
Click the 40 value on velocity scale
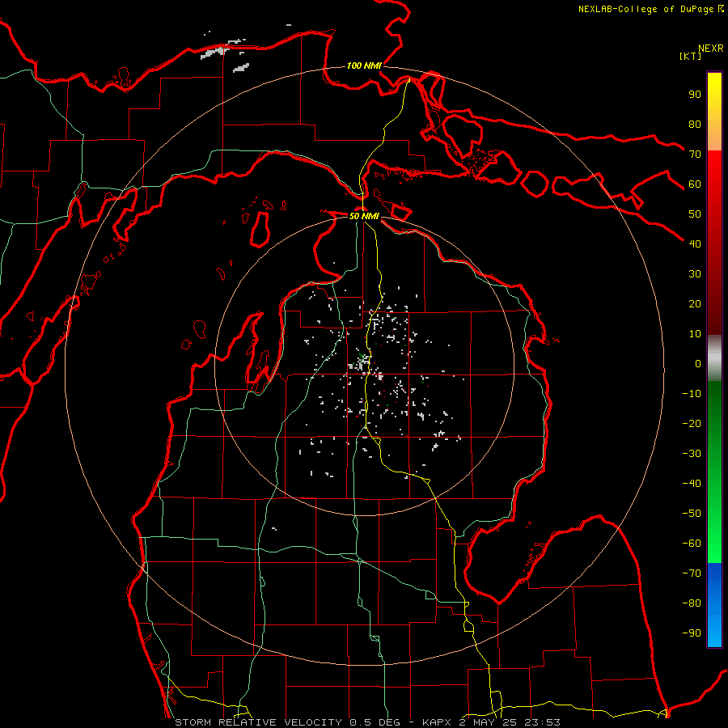[x=695, y=243]
